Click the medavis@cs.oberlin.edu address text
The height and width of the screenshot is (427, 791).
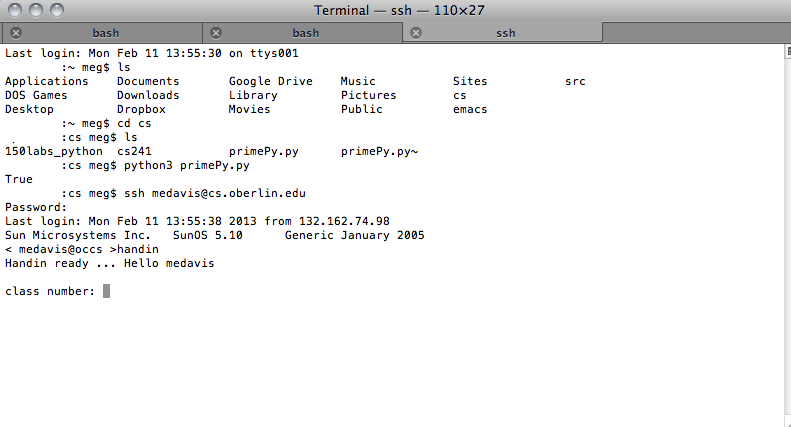pos(229,193)
